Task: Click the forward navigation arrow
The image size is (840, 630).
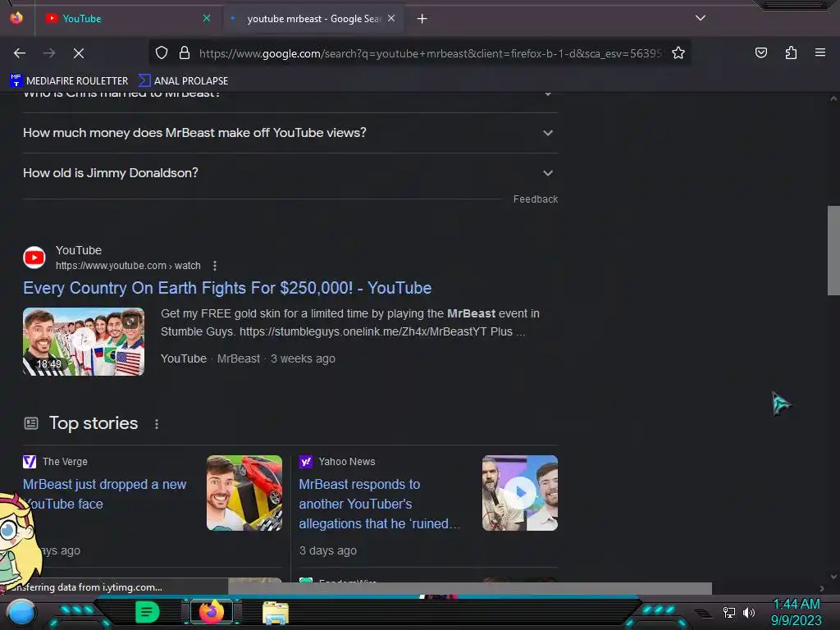Action: [49, 53]
